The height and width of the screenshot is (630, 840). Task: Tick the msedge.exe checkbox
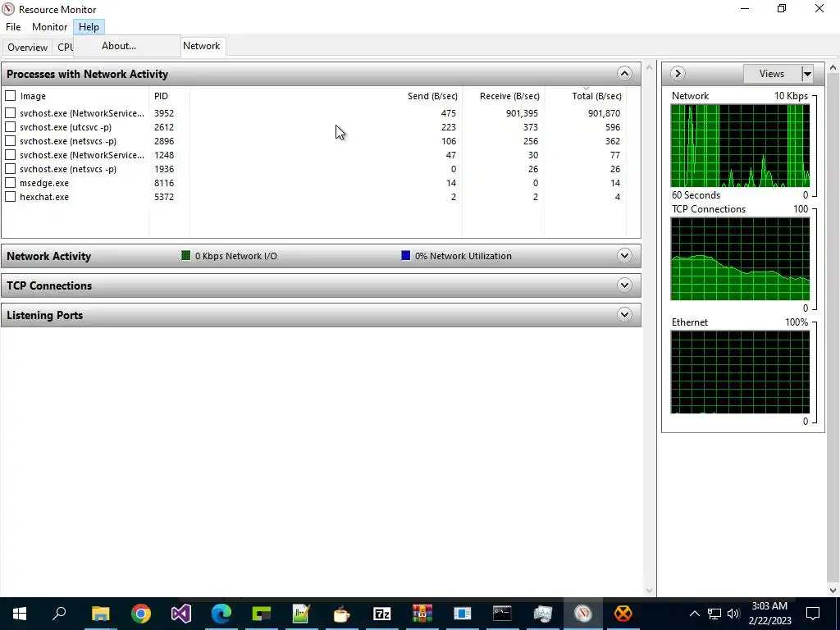click(x=10, y=183)
